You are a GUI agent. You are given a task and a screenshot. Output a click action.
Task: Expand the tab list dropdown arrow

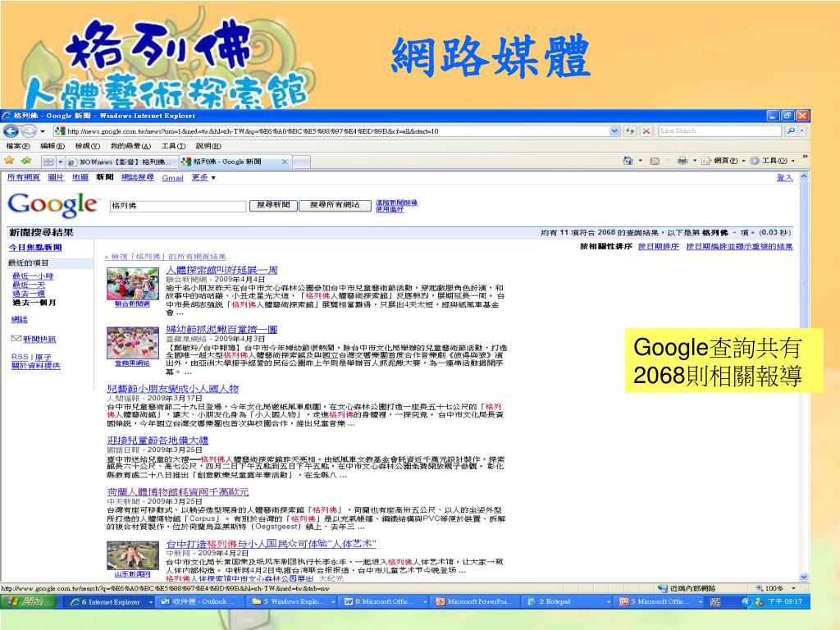tap(61, 162)
